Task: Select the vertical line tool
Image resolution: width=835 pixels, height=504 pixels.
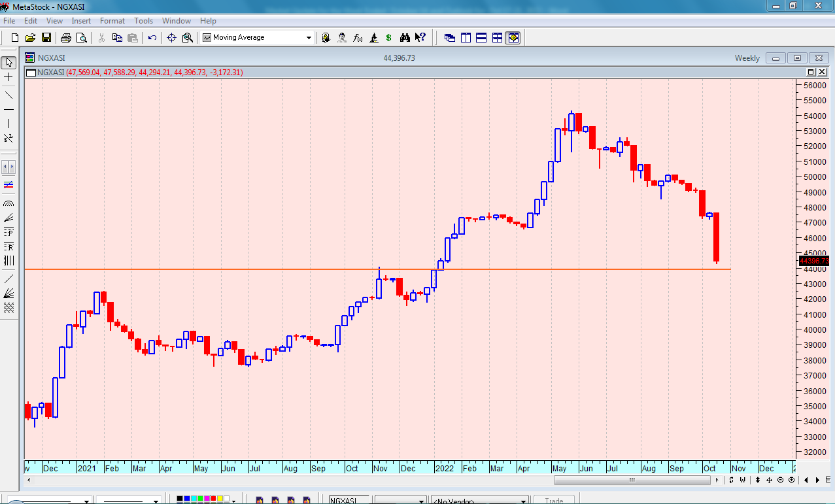Action: pyautogui.click(x=9, y=124)
